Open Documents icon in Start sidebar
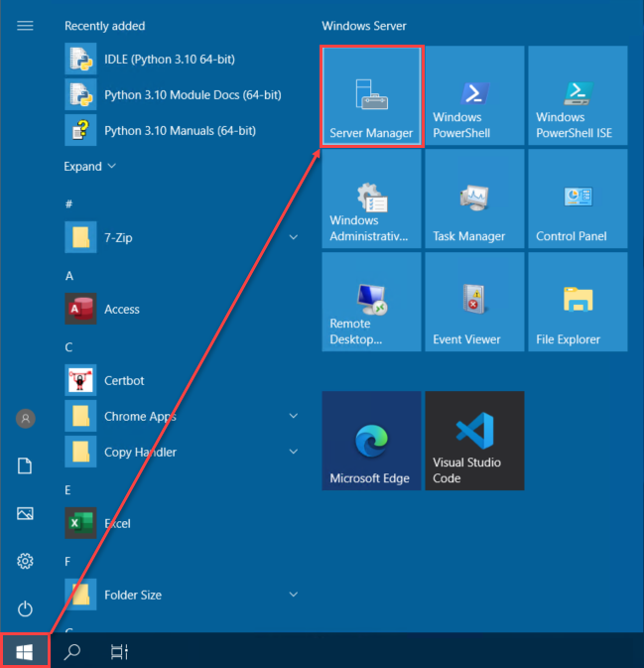This screenshot has height=668, width=644. 25,466
